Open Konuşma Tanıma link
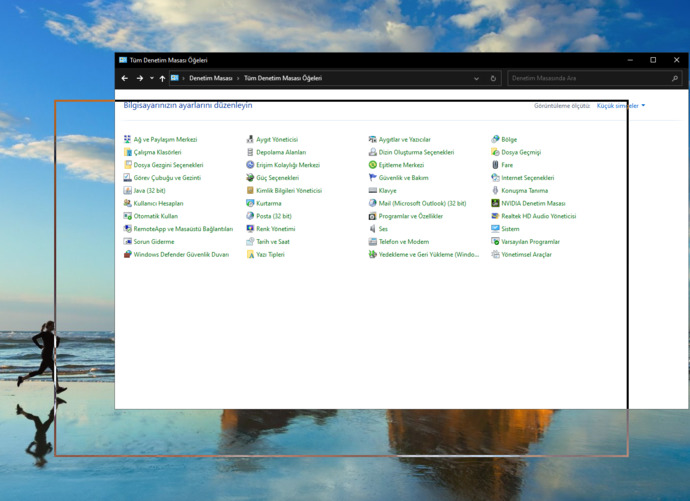 pyautogui.click(x=525, y=190)
